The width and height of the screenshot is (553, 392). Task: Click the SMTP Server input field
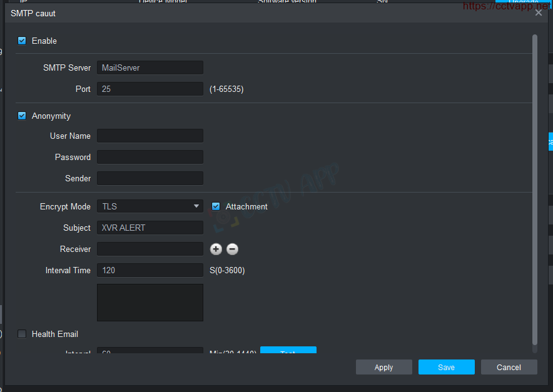pos(150,68)
